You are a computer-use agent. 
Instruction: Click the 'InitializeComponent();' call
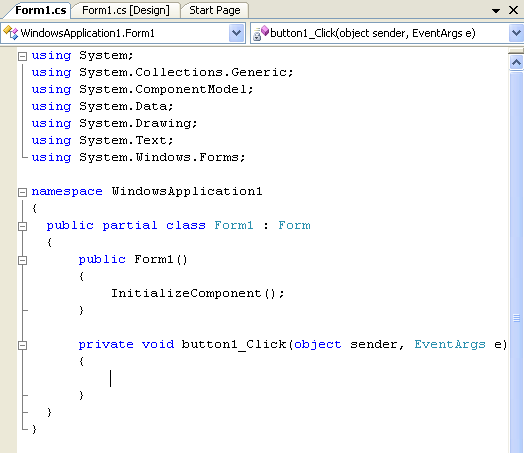click(198, 293)
